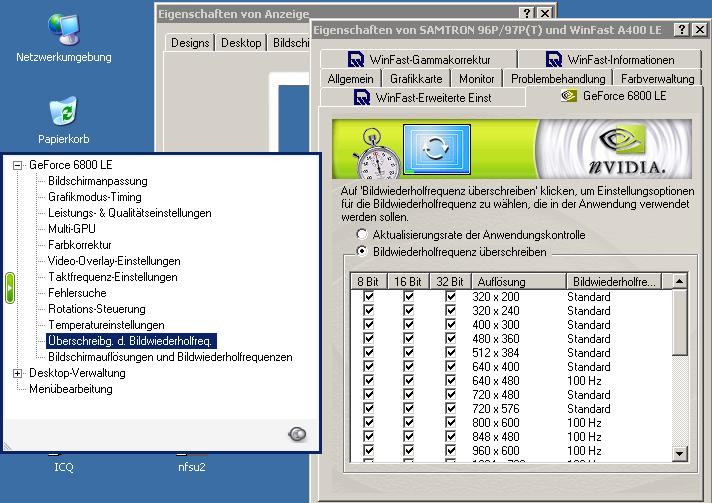This screenshot has width=712, height=503.
Task: Click the resolution list scrollbar thumb
Action: coord(679,322)
